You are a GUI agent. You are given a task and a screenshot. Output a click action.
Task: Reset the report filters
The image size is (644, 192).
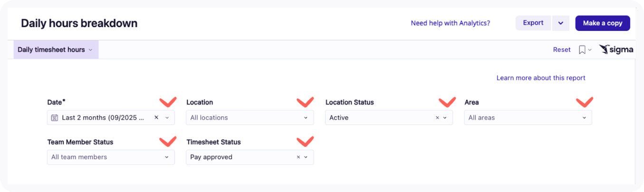coord(561,50)
